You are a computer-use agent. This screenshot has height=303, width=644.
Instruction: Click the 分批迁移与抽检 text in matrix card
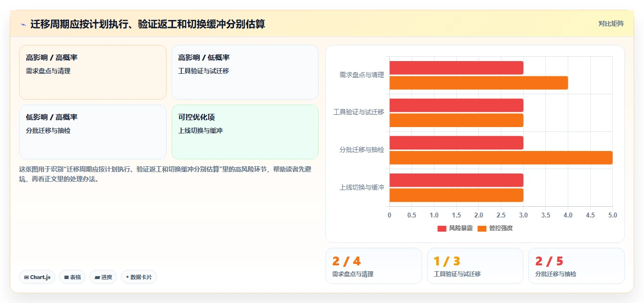(x=48, y=131)
